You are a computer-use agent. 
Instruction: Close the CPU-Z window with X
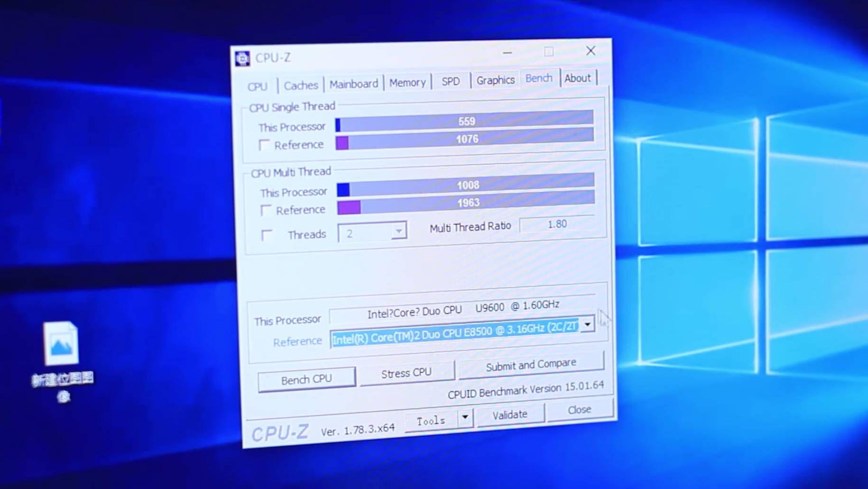[590, 51]
